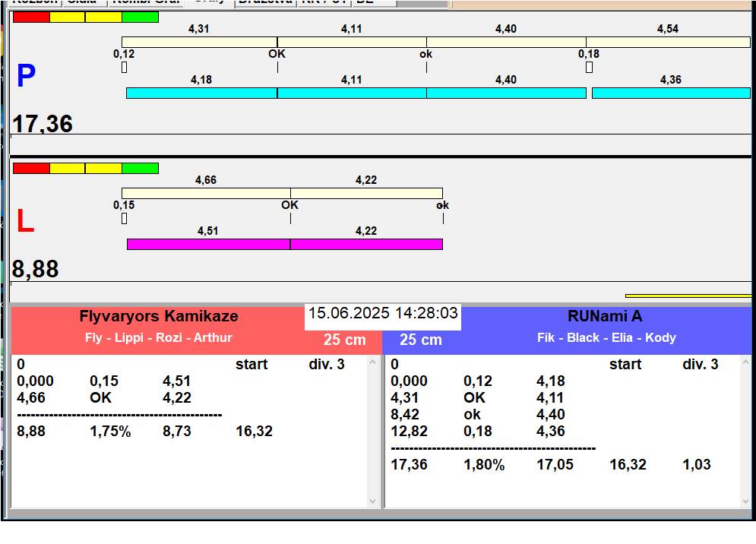Click the 0,15 start marker box in lane L
This screenshot has width=756, height=544.
pyautogui.click(x=124, y=219)
